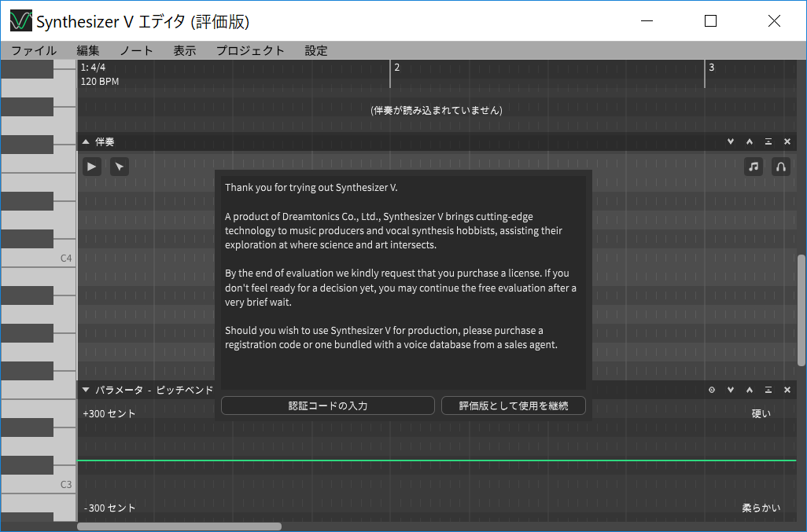Minimize the Synthesizer V window
The image size is (807, 532).
click(647, 20)
